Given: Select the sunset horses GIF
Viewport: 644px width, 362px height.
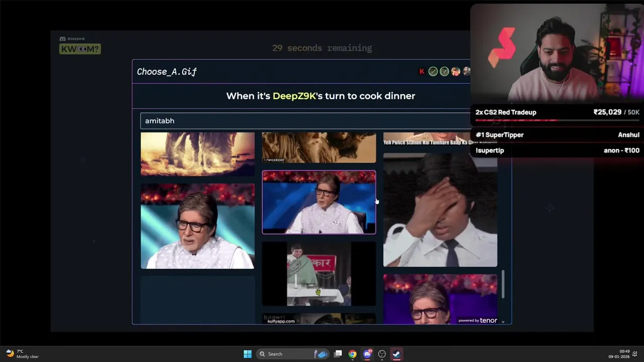Looking at the screenshot, I should click(197, 154).
